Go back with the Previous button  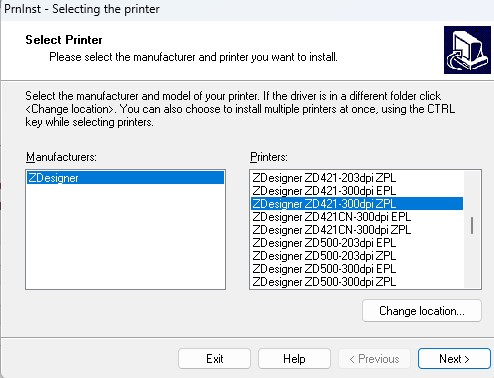point(374,359)
